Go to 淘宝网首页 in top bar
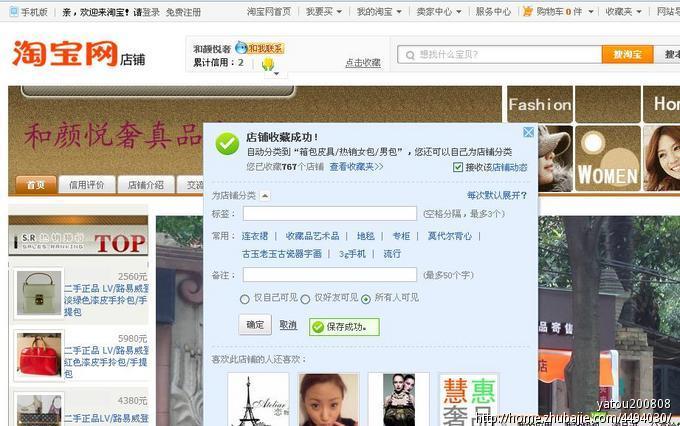Screen dimensions: 680x426 (269, 12)
